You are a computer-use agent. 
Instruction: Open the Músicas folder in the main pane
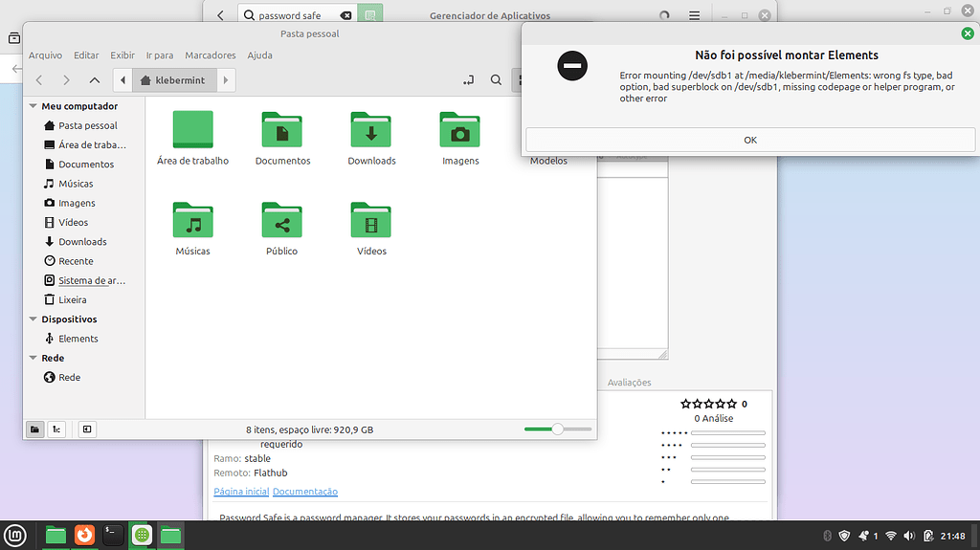pyautogui.click(x=192, y=220)
